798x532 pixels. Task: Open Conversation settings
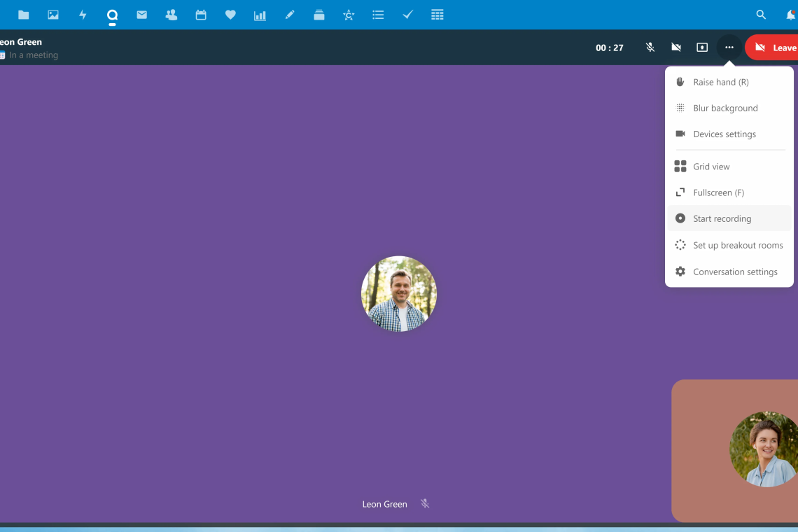click(x=734, y=272)
